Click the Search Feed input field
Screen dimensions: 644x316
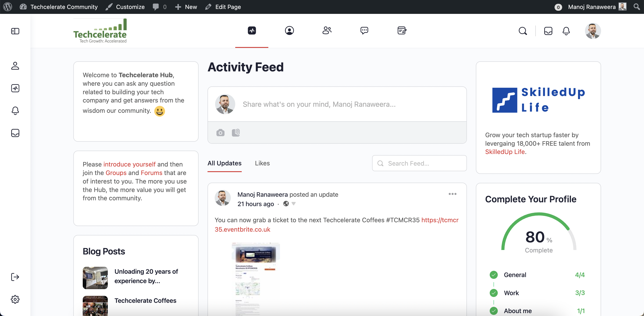(419, 163)
